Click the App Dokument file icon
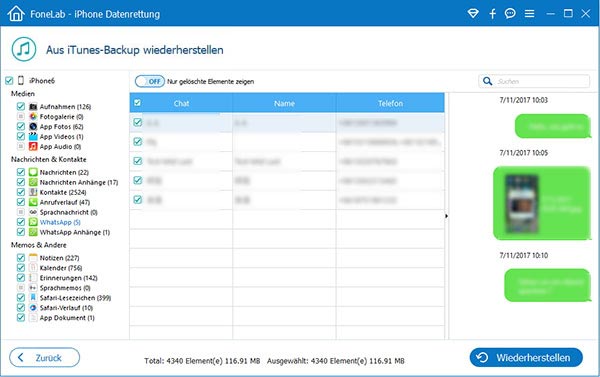Image resolution: width=600 pixels, height=377 pixels. coord(33,317)
